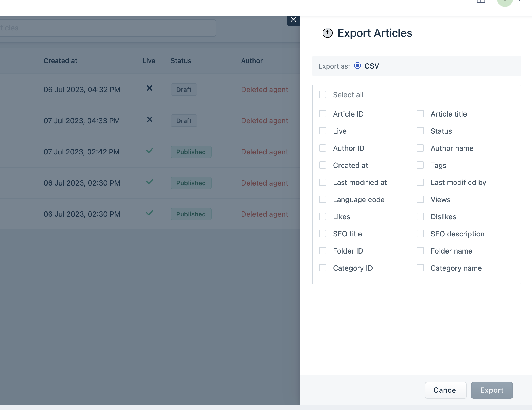Click the export upload arrow icon

coord(327,33)
